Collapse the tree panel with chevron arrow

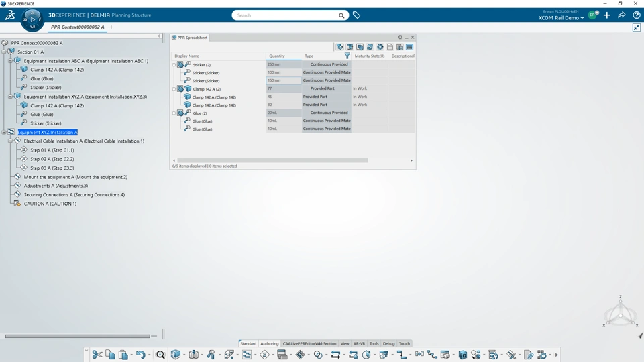159,36
